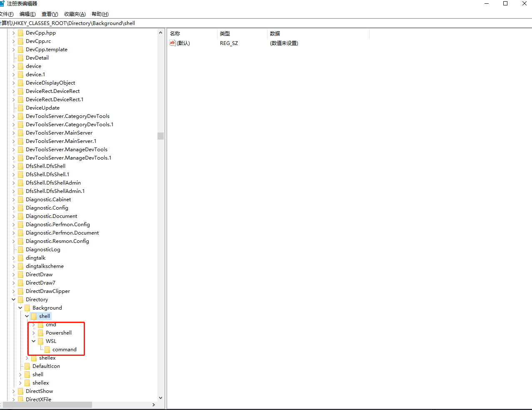Select the DeviceRect.DeviceRect.1 key
The width and height of the screenshot is (532, 410).
55,100
